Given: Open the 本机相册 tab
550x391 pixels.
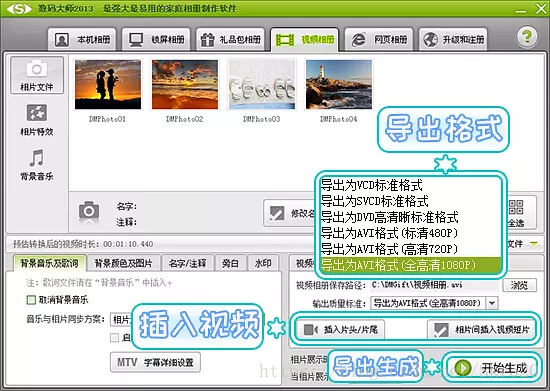Looking at the screenshot, I should tap(82, 40).
